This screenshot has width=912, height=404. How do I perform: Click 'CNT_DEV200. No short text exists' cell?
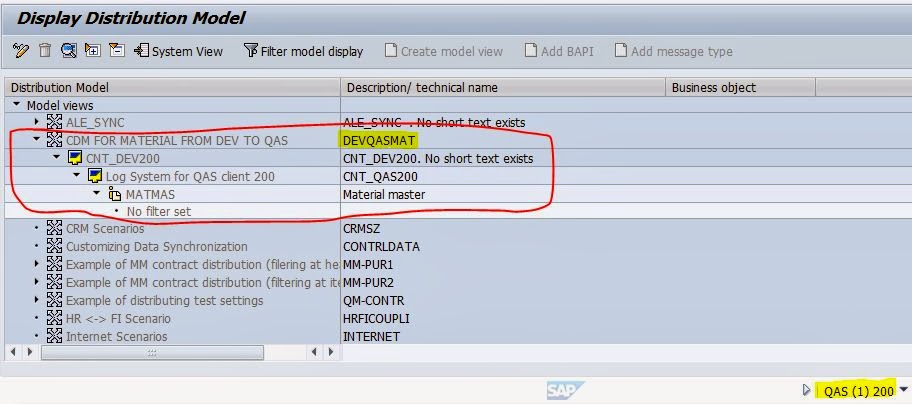438,158
